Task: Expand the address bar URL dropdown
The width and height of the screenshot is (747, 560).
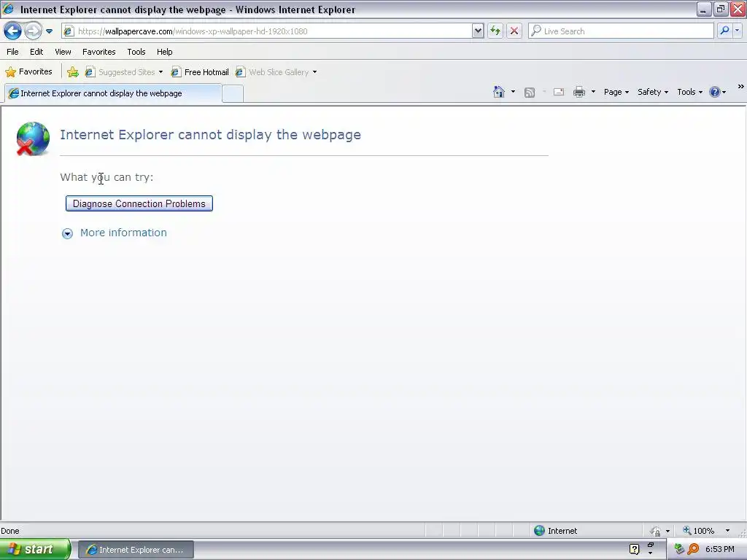Action: pyautogui.click(x=478, y=31)
